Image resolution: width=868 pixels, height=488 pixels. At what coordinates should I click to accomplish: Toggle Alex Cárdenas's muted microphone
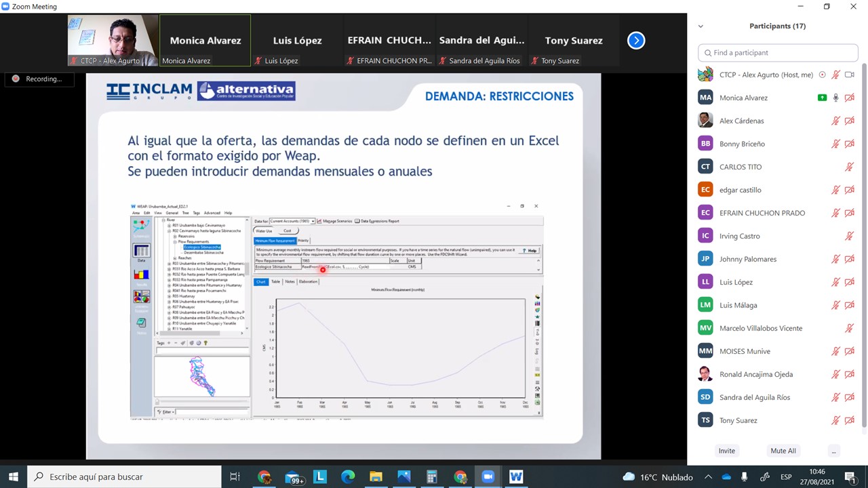(835, 121)
